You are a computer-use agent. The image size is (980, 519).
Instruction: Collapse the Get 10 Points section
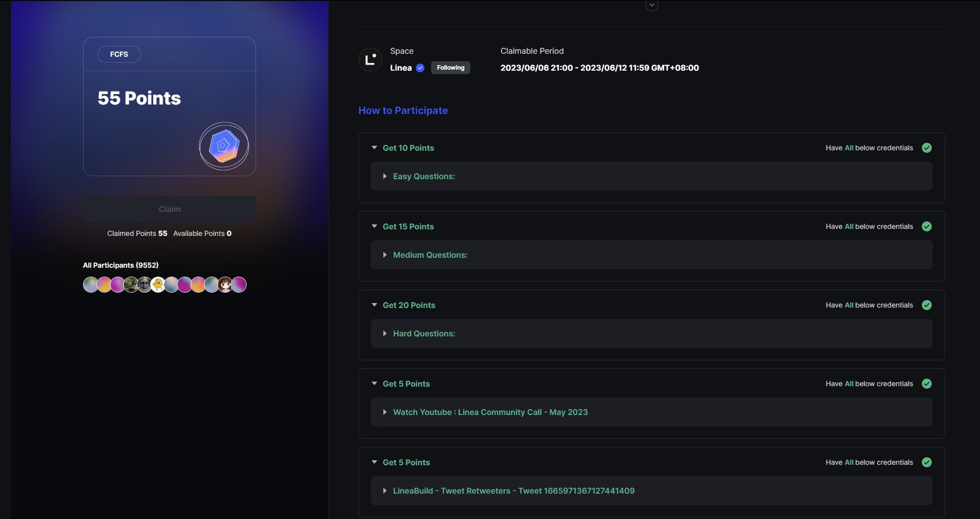[x=374, y=148]
